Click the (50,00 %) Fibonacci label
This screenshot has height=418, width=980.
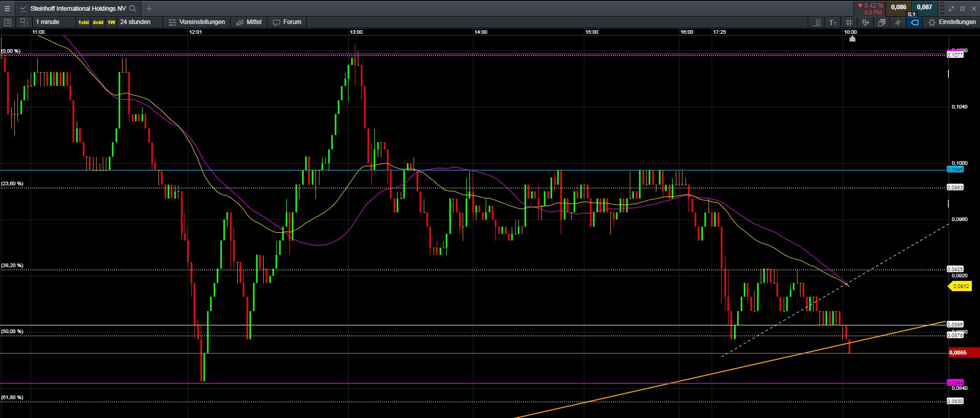click(12, 332)
